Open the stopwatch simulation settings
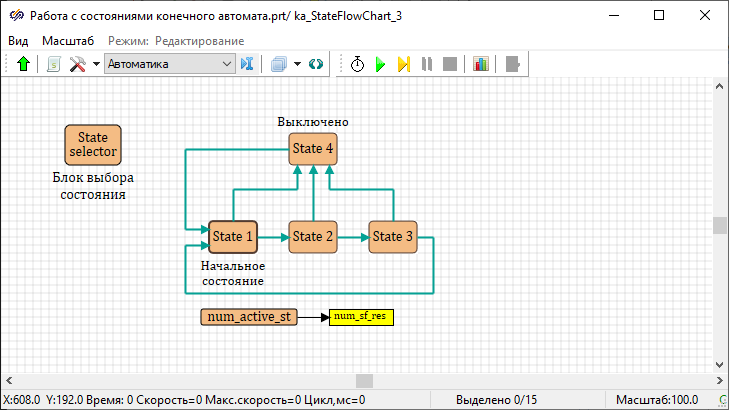729x410 pixels. 357,64
